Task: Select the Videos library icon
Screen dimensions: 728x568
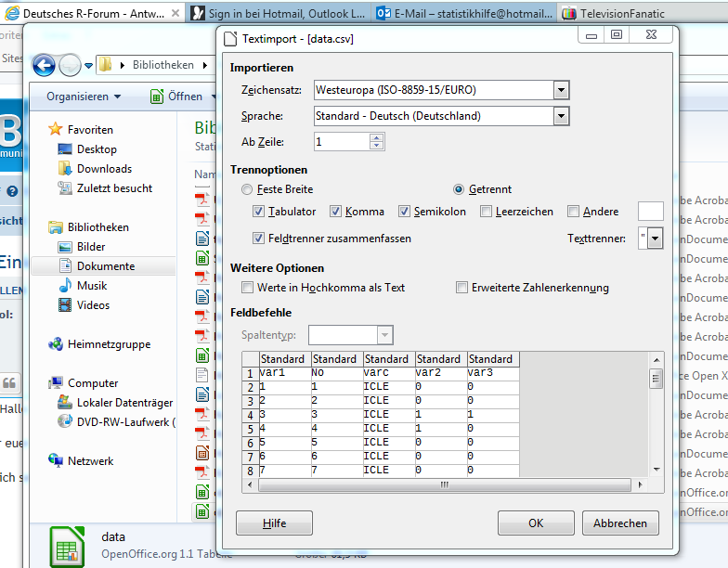Action: click(x=65, y=305)
